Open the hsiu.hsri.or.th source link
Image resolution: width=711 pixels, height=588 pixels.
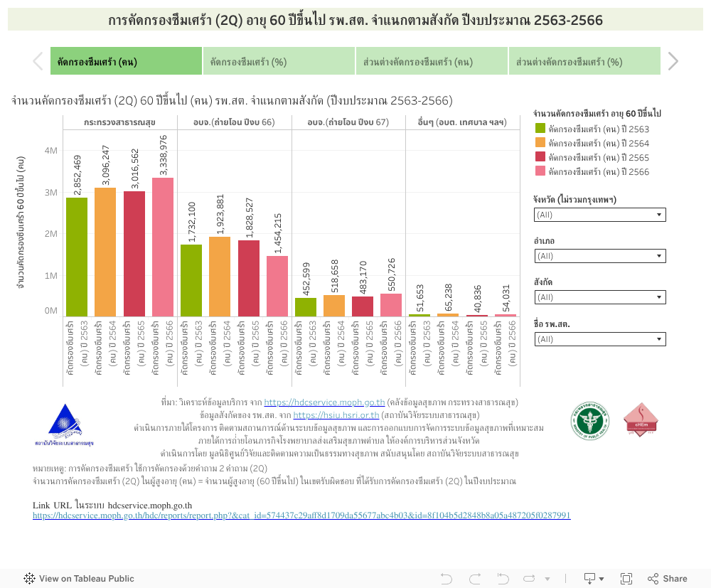[336, 415]
